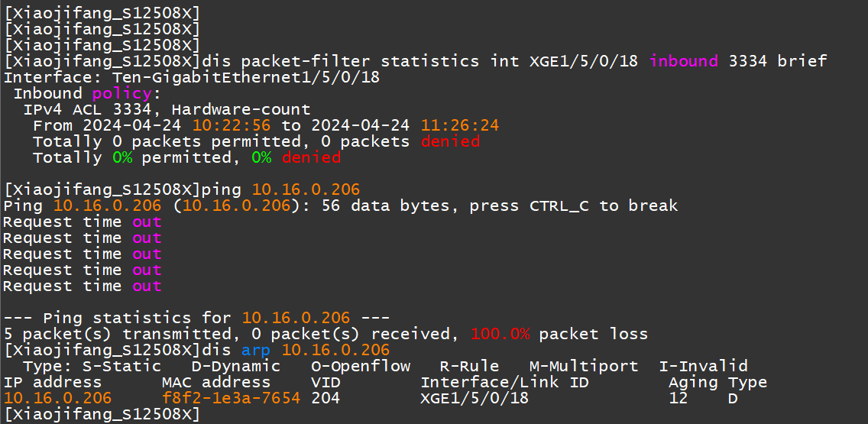Image resolution: width=868 pixels, height=424 pixels.
Task: Click the 'MAC address' column header
Action: 215,382
